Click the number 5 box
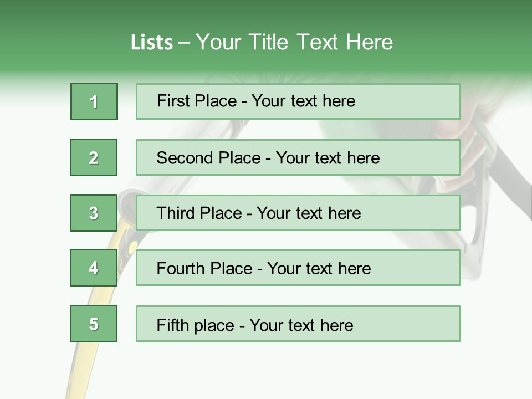532x399 pixels. point(94,324)
